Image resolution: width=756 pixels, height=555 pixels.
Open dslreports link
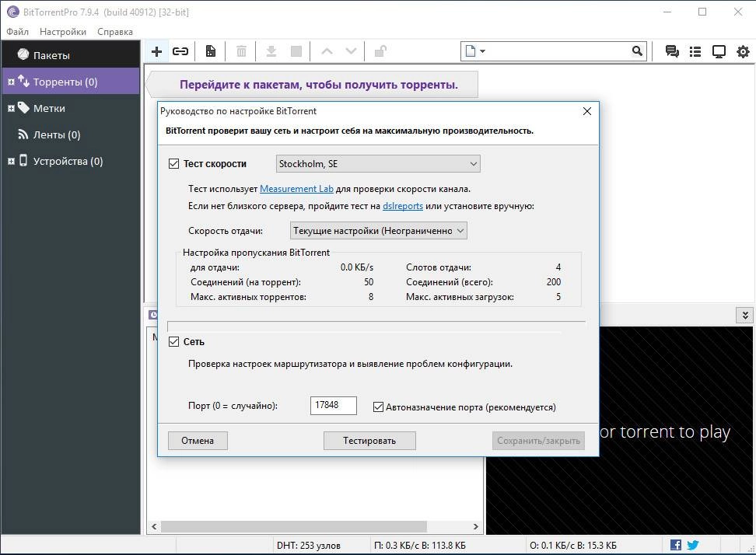click(x=403, y=206)
